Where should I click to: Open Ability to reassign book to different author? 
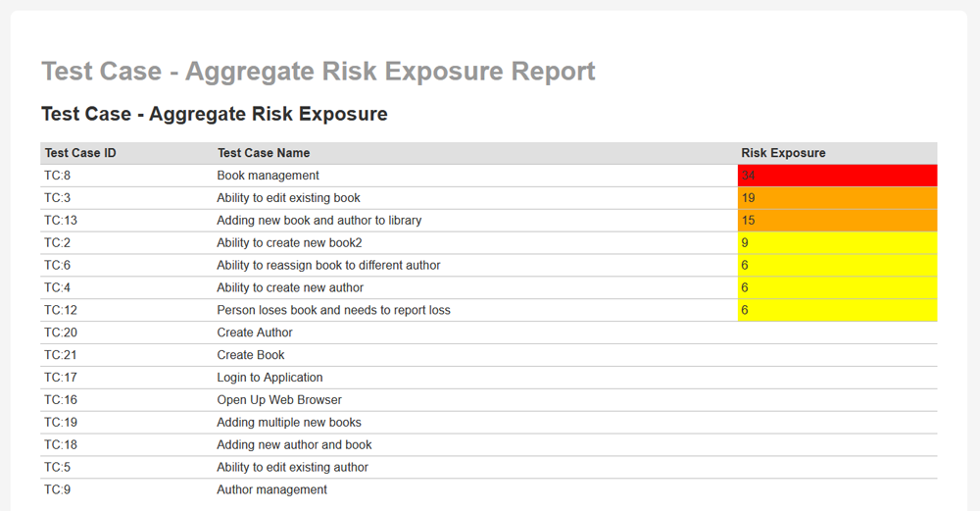point(328,266)
